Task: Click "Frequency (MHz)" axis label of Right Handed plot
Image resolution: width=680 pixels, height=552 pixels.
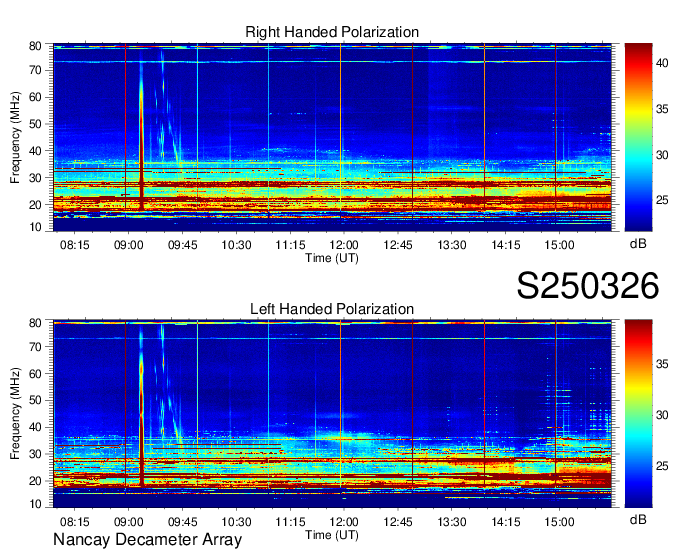Action: [15, 137]
